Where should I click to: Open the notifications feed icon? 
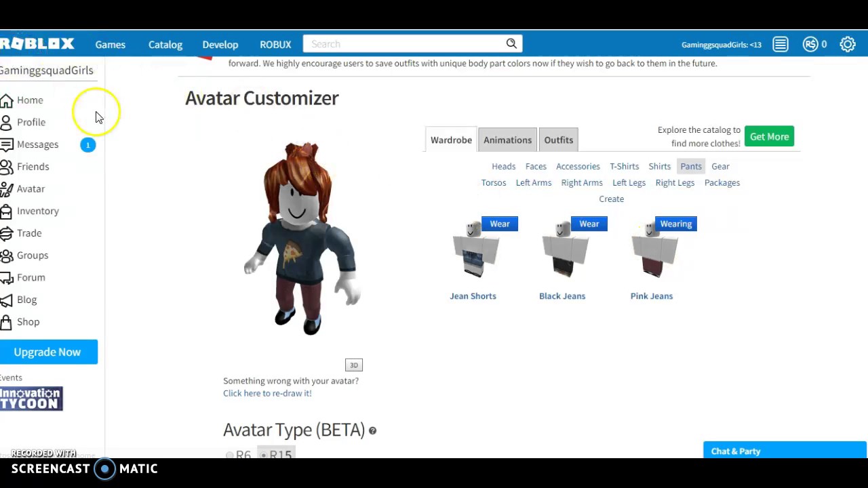[781, 44]
